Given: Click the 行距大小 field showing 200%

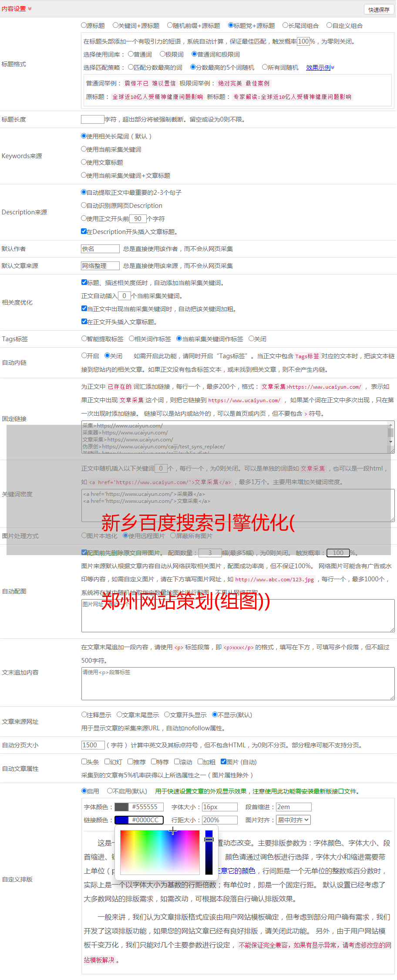Looking at the screenshot, I should tap(220, 820).
